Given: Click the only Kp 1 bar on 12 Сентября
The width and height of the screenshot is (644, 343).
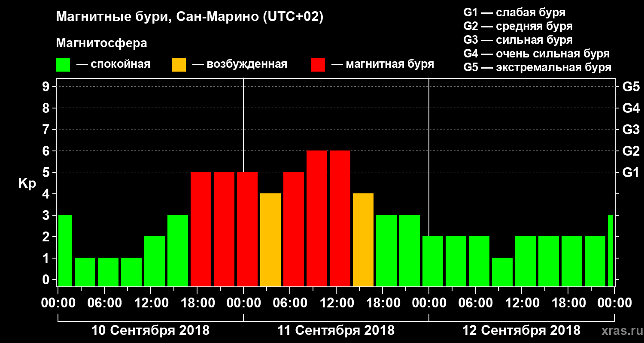Looking at the screenshot, I should [x=502, y=272].
